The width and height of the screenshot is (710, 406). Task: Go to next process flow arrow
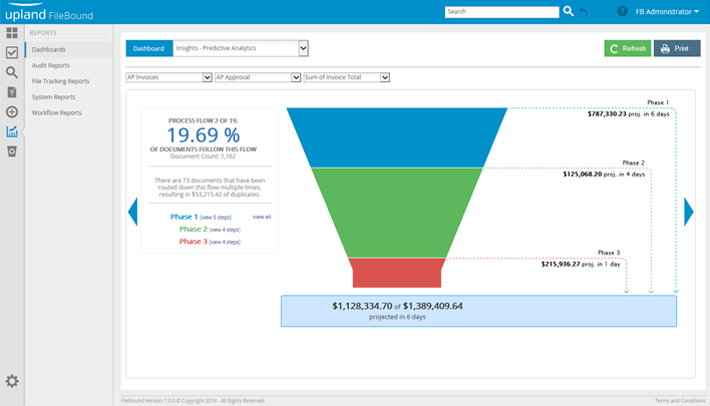coord(688,211)
